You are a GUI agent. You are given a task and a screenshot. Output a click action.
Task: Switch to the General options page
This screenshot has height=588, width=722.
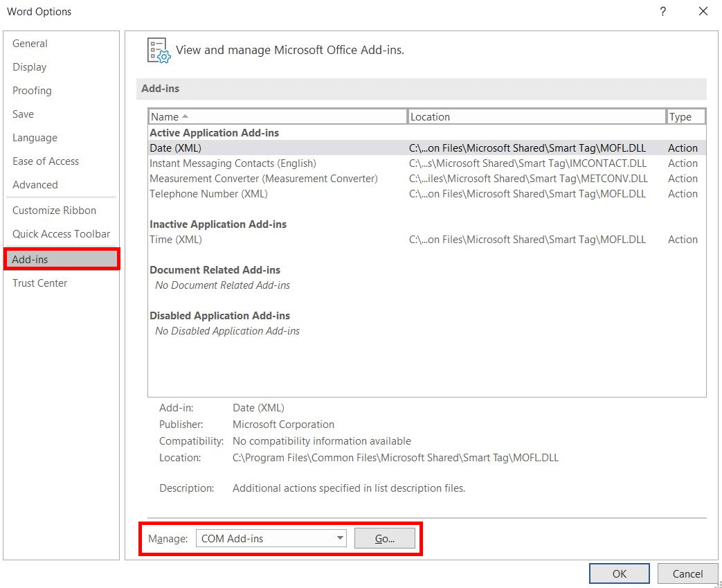point(30,43)
